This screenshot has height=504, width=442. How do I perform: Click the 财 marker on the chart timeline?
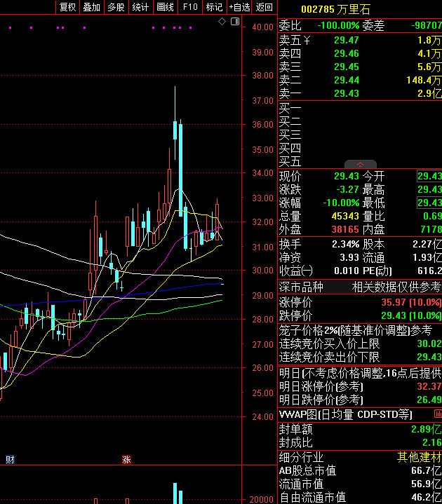pyautogui.click(x=10, y=460)
